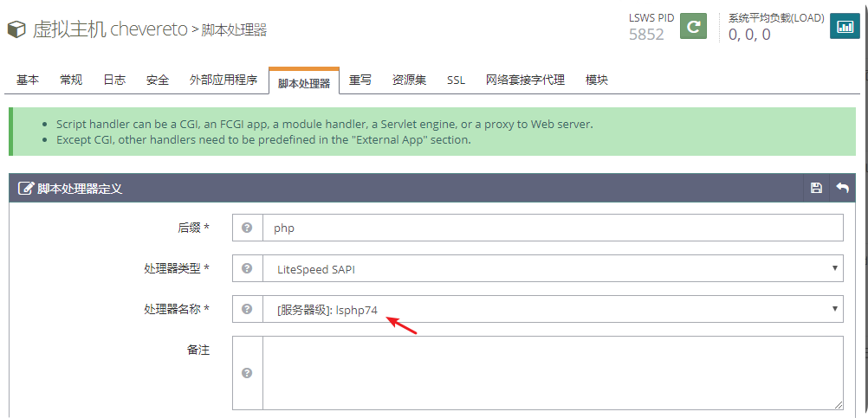The image size is (868, 418).
Task: Open the SSL tab
Action: 457,80
